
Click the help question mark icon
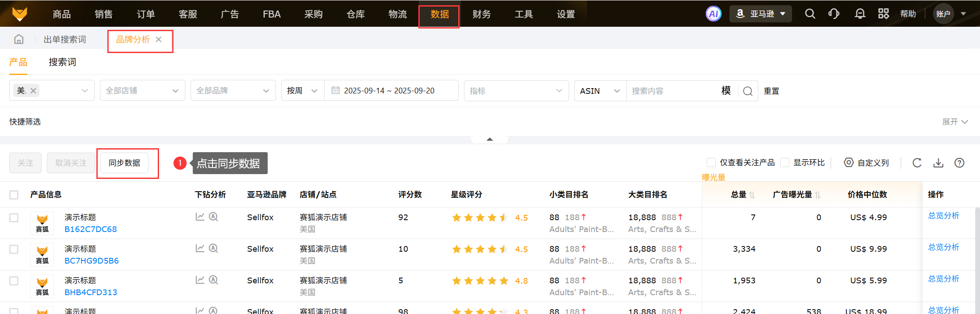[959, 163]
